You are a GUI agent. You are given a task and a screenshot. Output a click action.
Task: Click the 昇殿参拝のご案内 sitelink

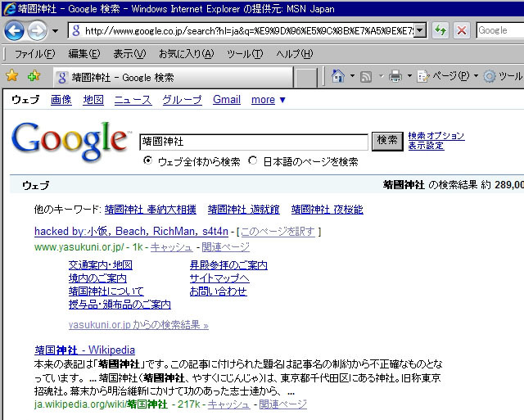click(228, 265)
